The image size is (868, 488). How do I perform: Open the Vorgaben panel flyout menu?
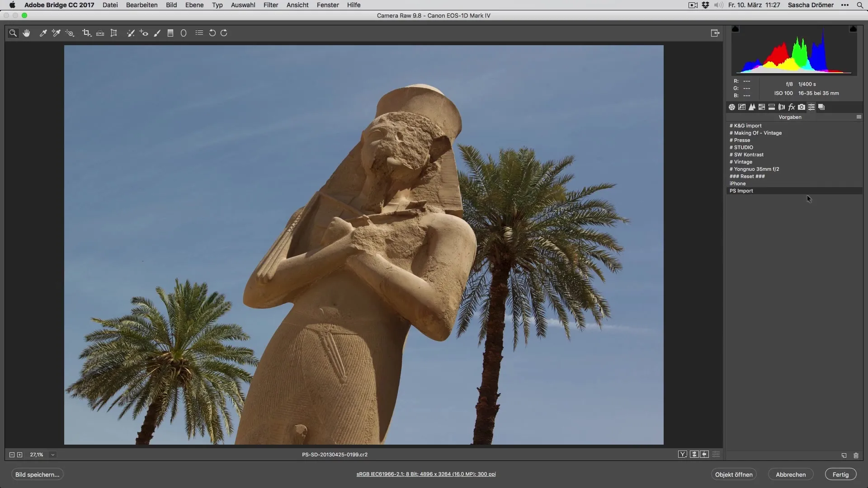[859, 117]
